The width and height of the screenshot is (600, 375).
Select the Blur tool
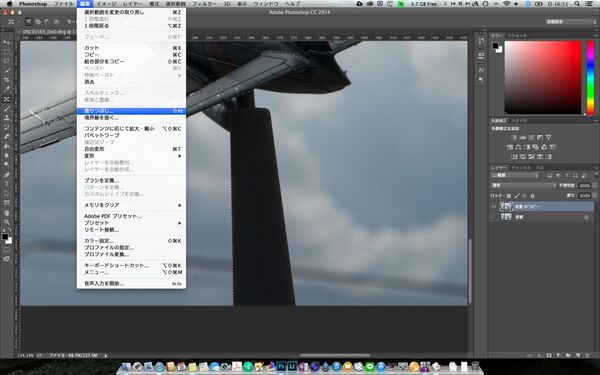click(x=7, y=155)
